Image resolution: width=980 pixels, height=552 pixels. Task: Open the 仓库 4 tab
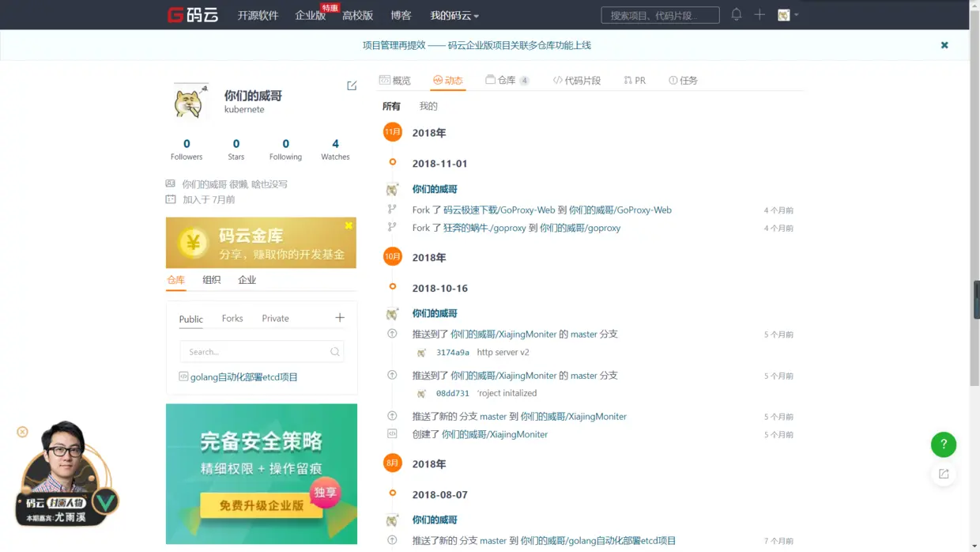(x=507, y=81)
